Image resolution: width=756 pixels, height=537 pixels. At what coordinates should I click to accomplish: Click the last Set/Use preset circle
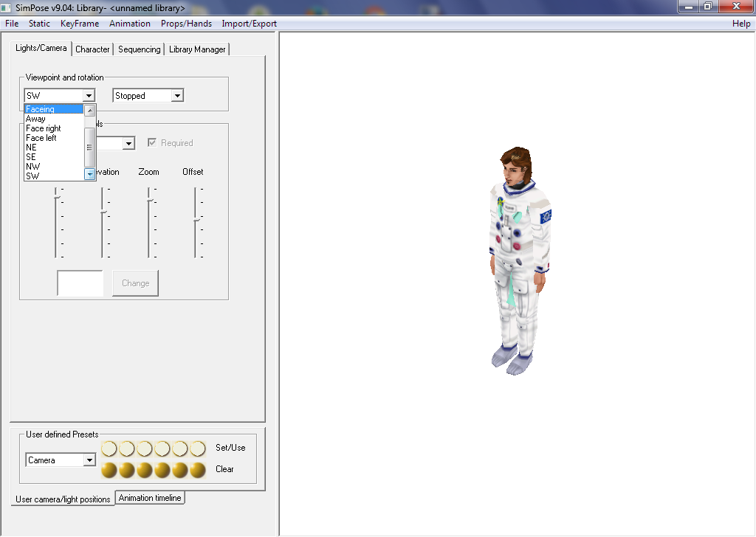point(198,448)
